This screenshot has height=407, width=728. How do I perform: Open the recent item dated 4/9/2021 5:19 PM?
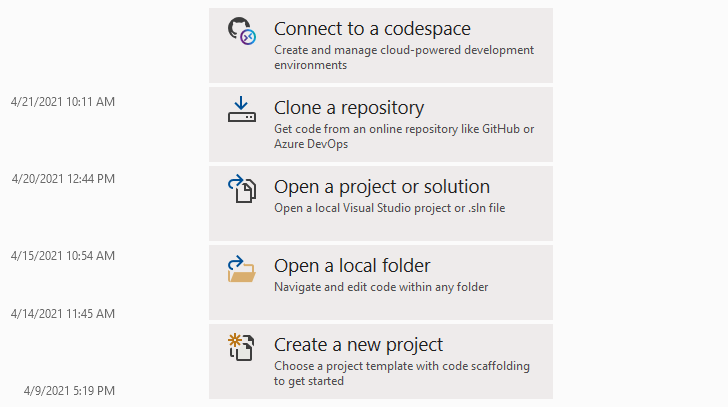click(69, 390)
